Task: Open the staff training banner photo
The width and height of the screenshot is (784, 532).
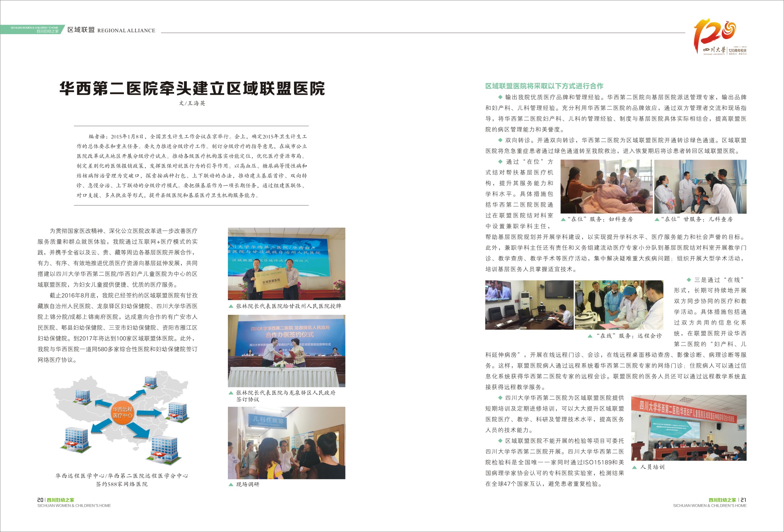Action: 689,428
